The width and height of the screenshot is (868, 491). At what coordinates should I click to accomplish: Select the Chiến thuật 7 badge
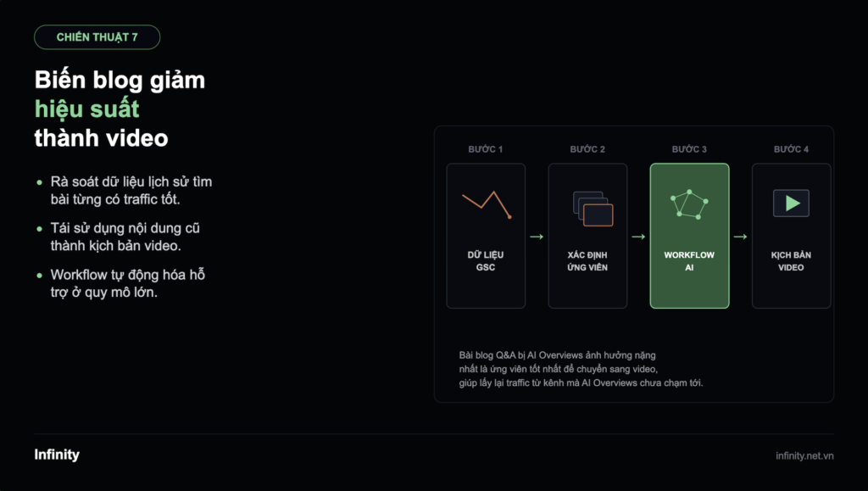point(97,37)
